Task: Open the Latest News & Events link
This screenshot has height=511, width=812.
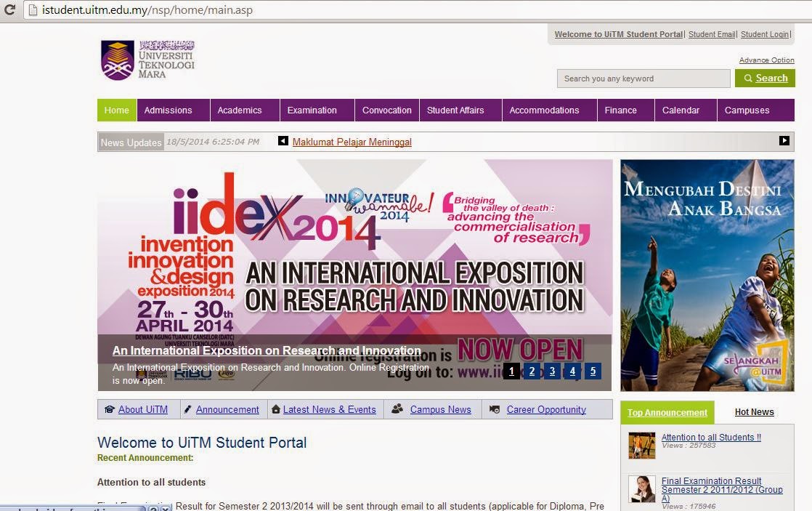Action: pos(329,409)
